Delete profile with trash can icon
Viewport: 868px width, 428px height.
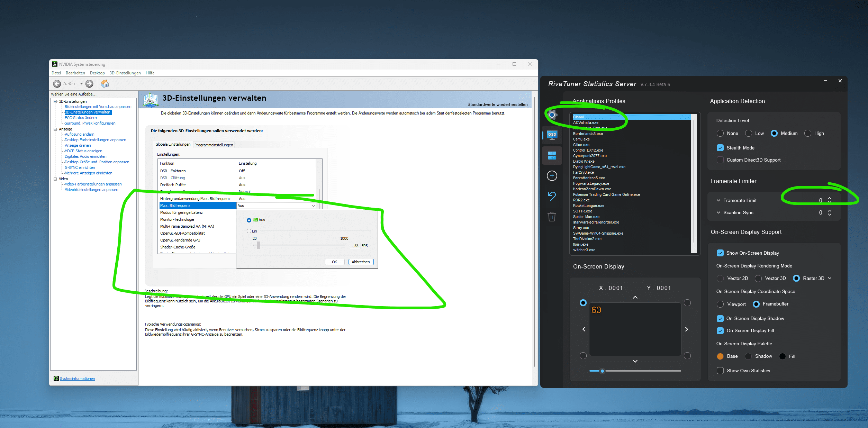552,217
